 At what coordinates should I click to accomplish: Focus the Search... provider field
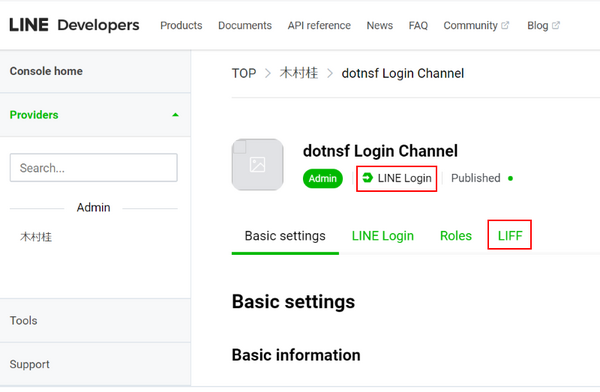(x=94, y=168)
